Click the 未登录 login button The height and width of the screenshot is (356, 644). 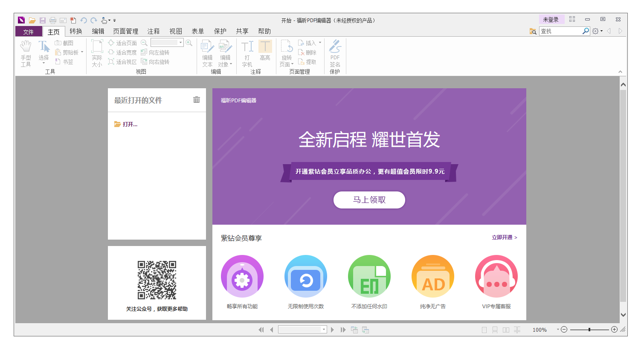pos(551,20)
